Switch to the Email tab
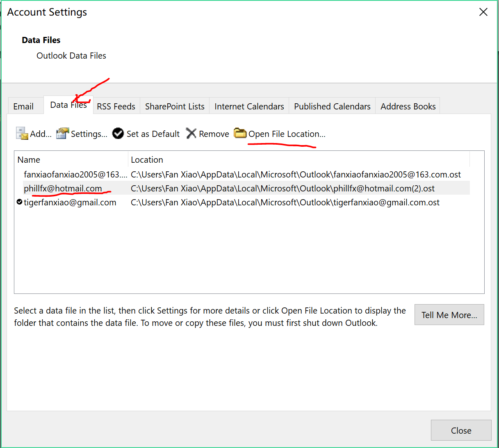The width and height of the screenshot is (499, 448). click(23, 106)
